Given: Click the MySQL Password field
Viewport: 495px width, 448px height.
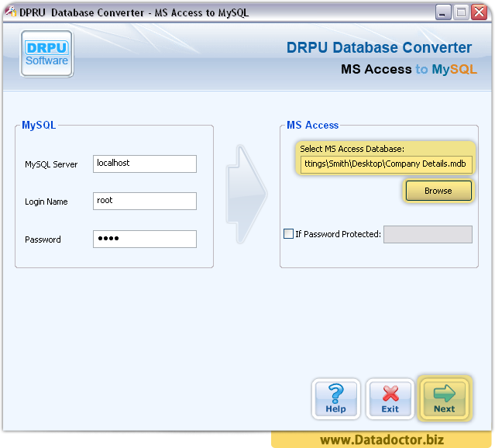Looking at the screenshot, I should pos(145,239).
